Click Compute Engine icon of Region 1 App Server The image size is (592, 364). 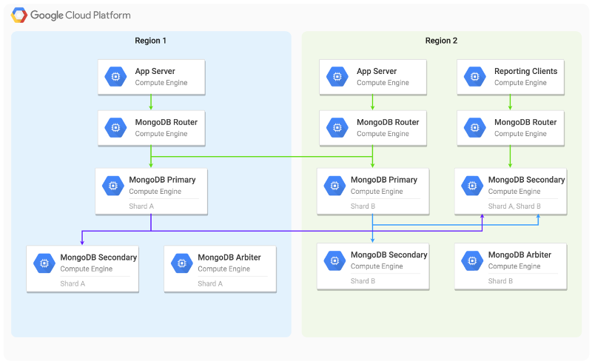click(x=115, y=77)
